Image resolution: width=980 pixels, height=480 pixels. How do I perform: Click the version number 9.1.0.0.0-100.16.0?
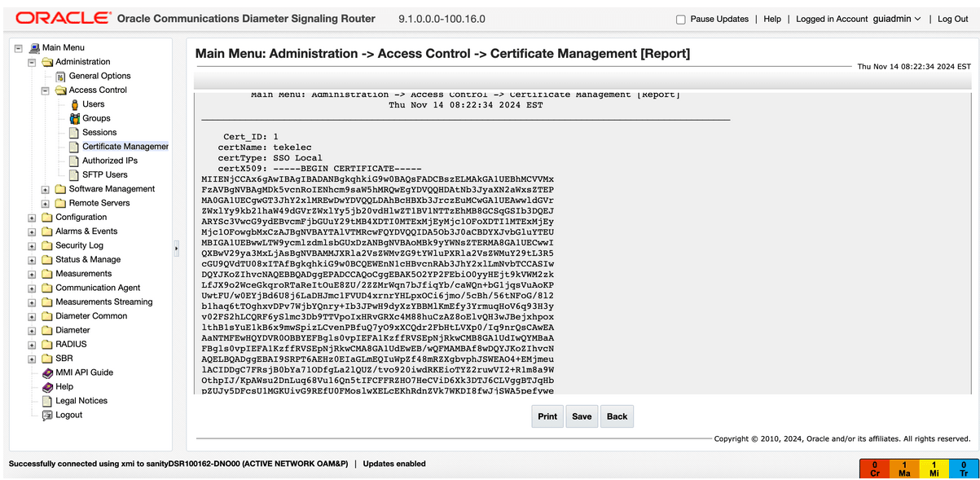point(442,19)
